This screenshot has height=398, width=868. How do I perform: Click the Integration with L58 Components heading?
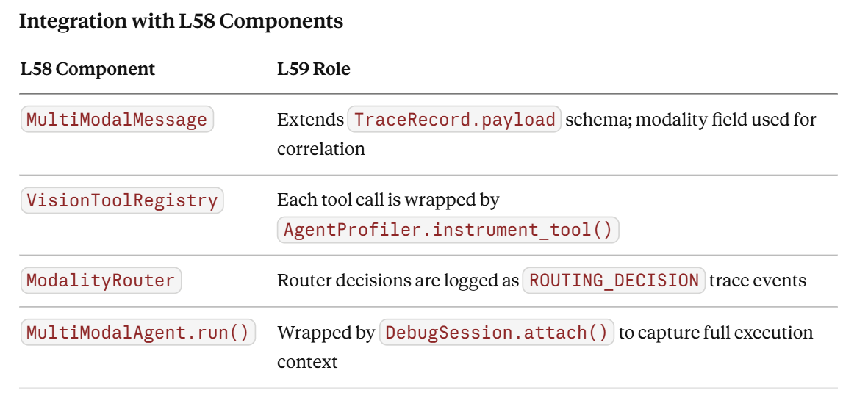coord(181,21)
